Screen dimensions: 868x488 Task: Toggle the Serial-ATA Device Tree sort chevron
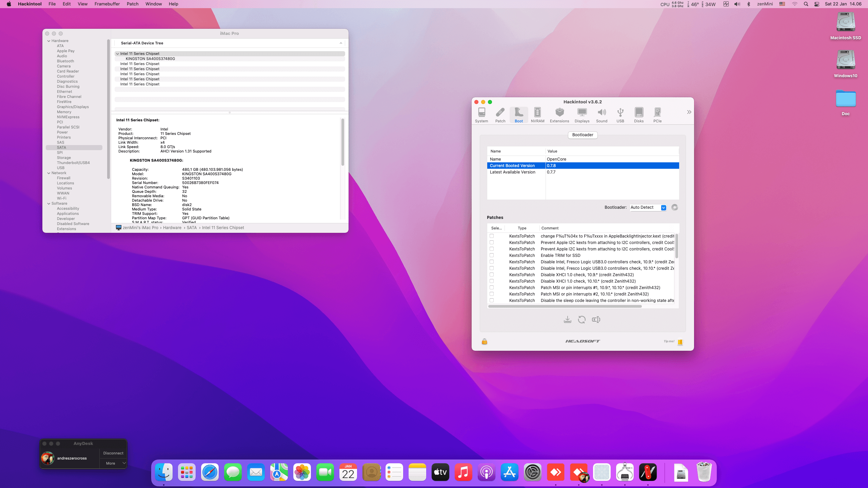(341, 43)
